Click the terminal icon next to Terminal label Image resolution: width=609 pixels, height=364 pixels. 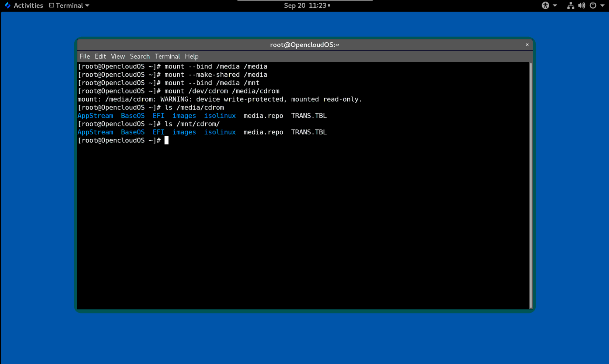pyautogui.click(x=52, y=6)
